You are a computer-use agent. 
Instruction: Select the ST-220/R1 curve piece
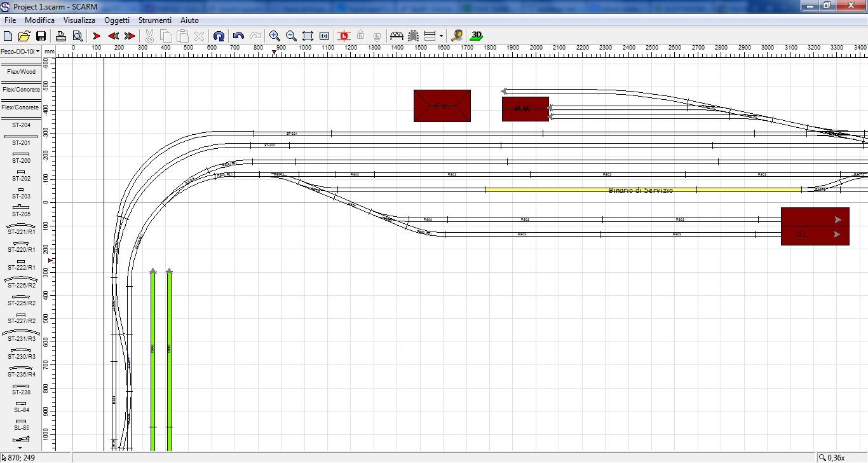(x=21, y=247)
